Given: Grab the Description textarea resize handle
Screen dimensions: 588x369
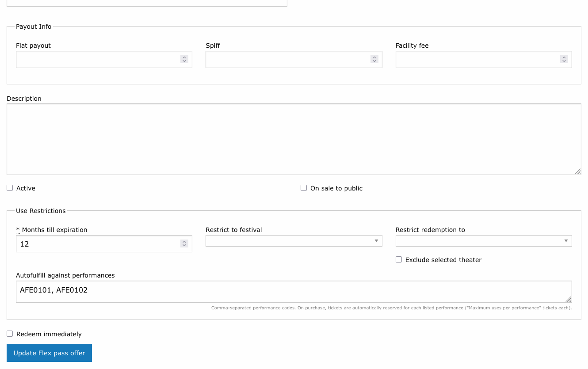Looking at the screenshot, I should [x=578, y=171].
